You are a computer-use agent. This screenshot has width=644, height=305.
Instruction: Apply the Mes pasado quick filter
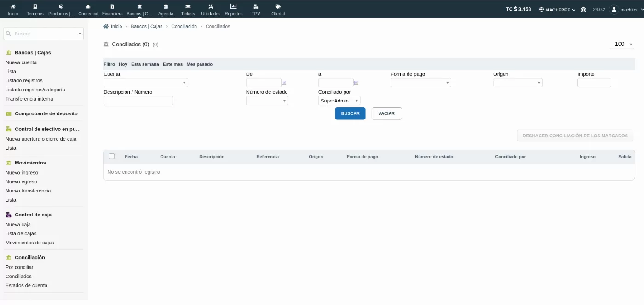(x=200, y=64)
